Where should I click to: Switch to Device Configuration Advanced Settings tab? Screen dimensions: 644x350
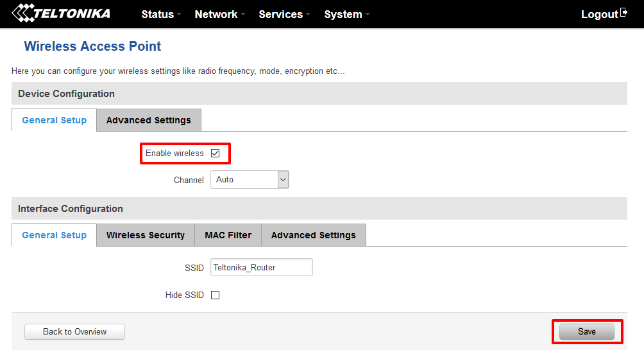(149, 120)
